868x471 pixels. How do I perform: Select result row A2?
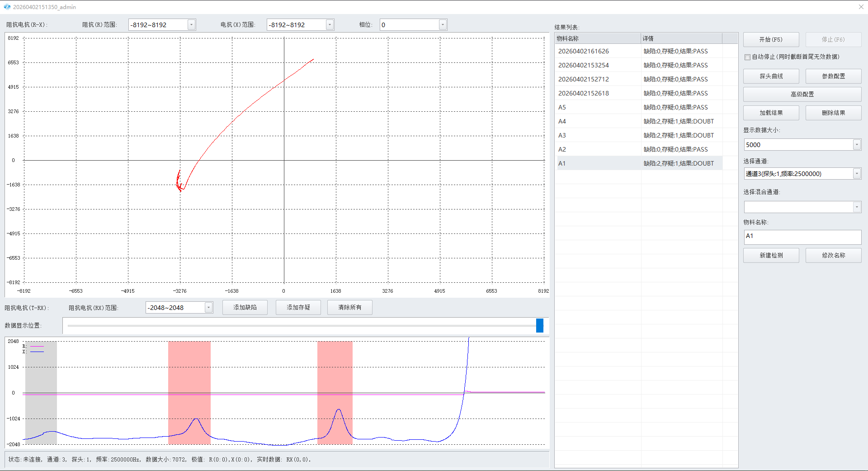(639, 149)
